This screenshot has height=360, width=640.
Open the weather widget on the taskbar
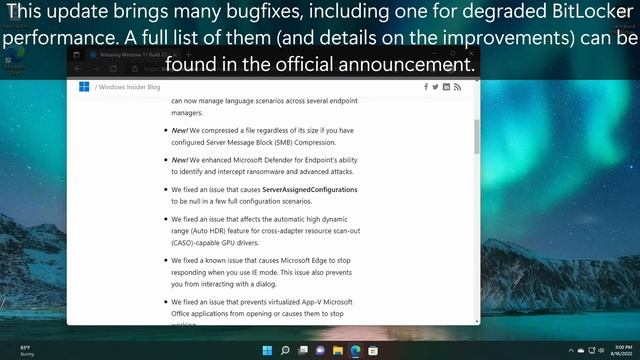point(26,351)
